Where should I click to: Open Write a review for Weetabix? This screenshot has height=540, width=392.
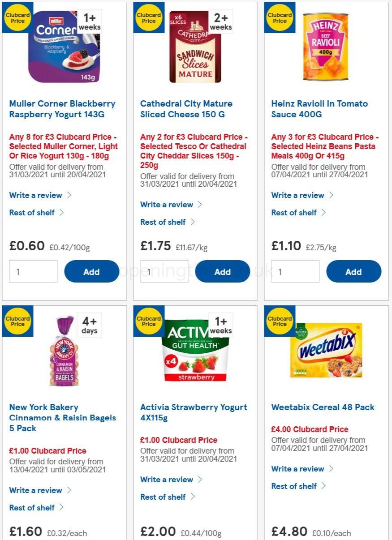click(298, 469)
